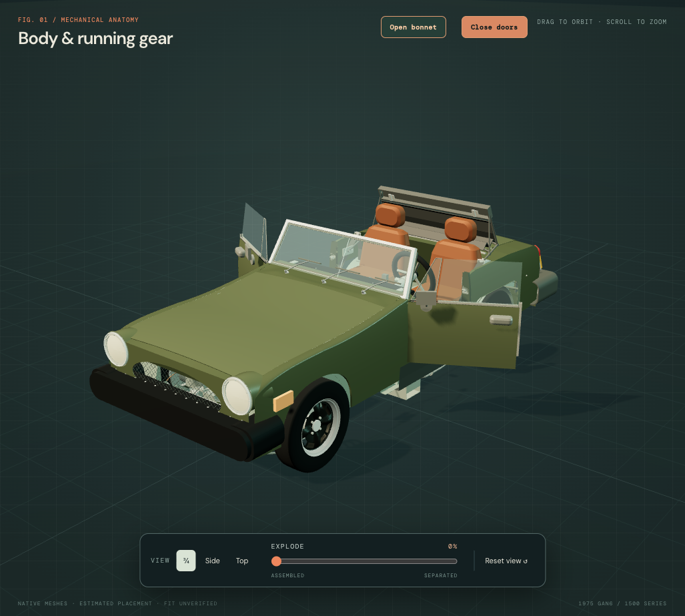Click the Open bonnet button
The width and height of the screenshot is (685, 616).
[414, 27]
